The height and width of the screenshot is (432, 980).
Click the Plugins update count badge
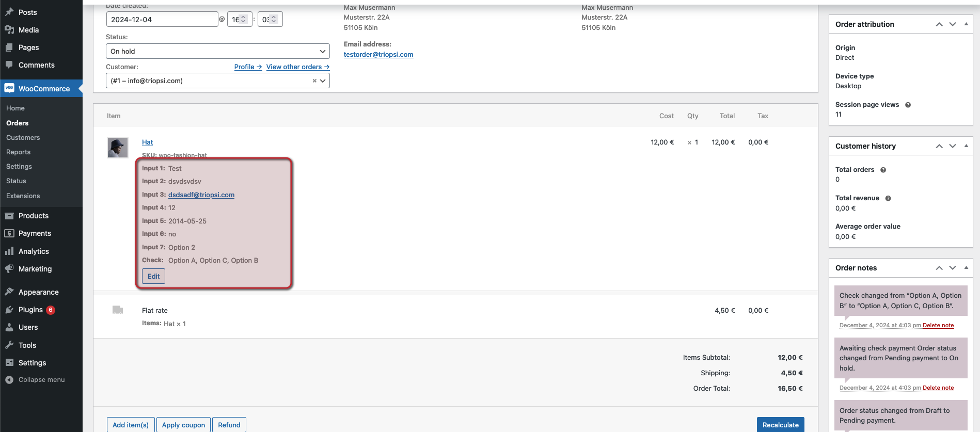point(51,310)
